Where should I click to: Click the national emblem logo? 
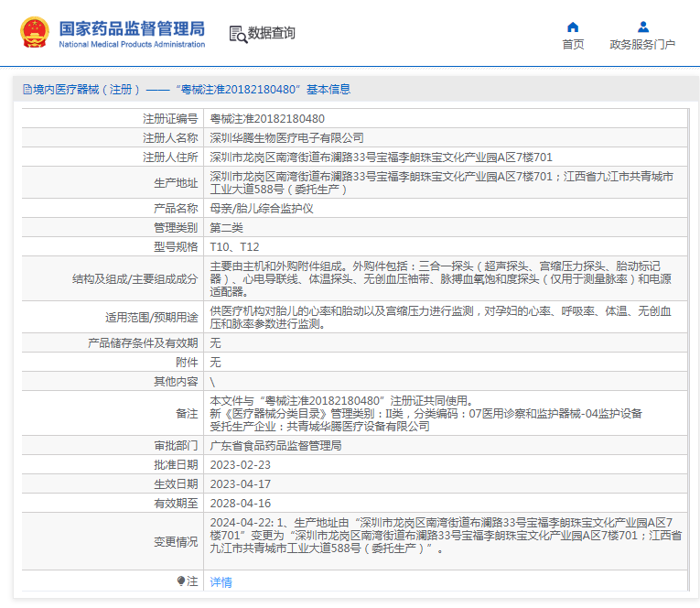(35, 33)
